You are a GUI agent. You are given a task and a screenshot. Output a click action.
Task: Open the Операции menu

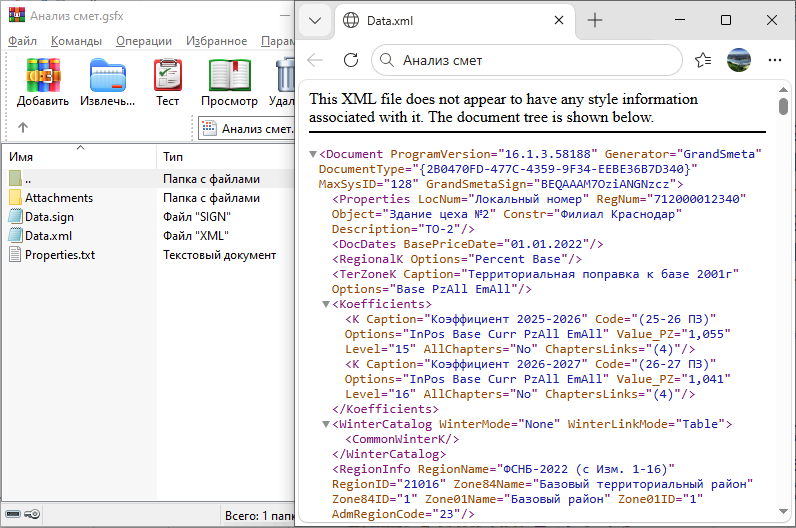[144, 41]
